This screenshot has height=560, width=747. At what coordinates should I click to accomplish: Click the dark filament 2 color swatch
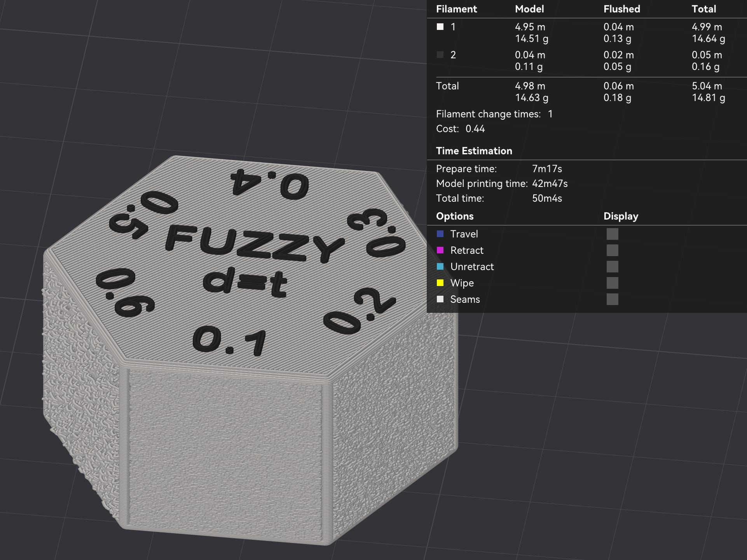440,55
